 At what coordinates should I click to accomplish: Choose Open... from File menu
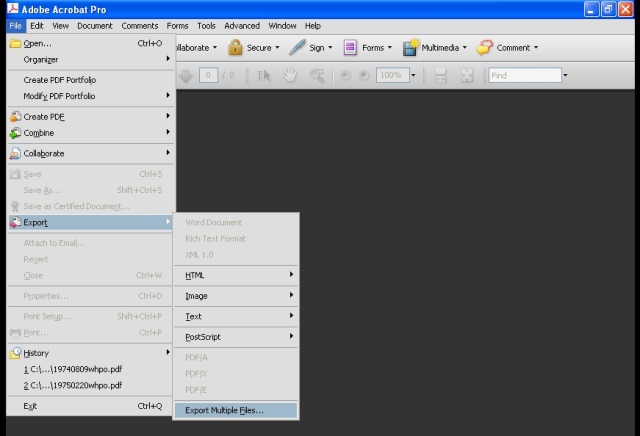pos(91,43)
